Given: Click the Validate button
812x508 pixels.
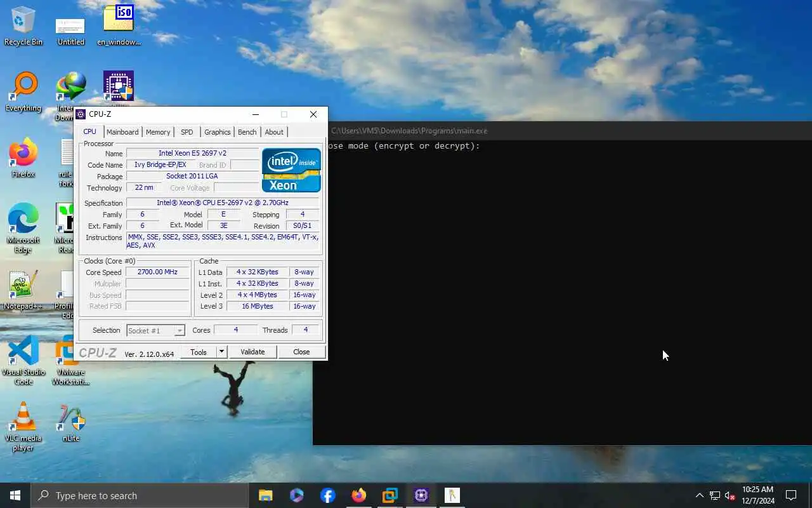Looking at the screenshot, I should pos(252,352).
